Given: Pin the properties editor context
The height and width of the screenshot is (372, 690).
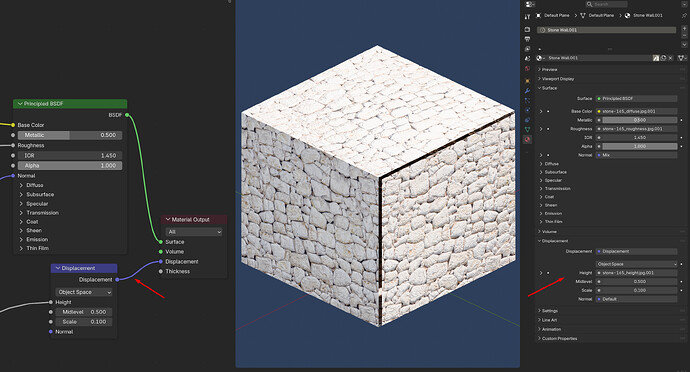Looking at the screenshot, I should pyautogui.click(x=684, y=15).
